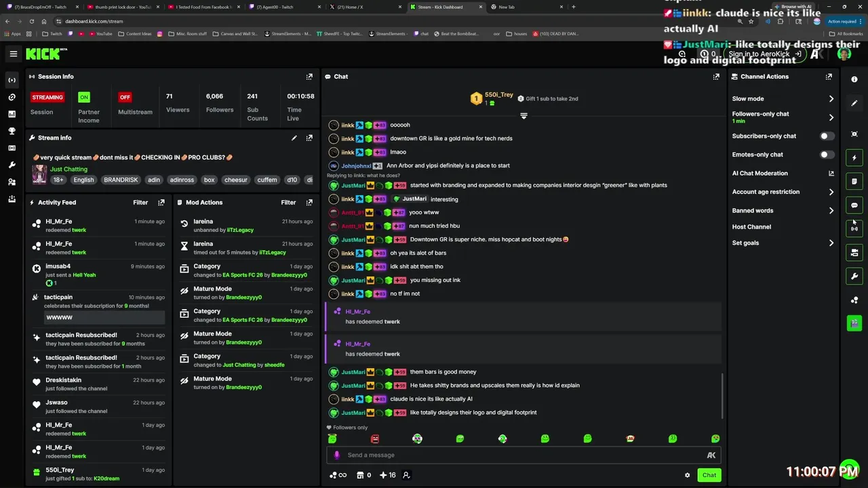The image size is (868, 488).
Task: Toggle Subscribers-only chat switch
Action: [x=827, y=136]
